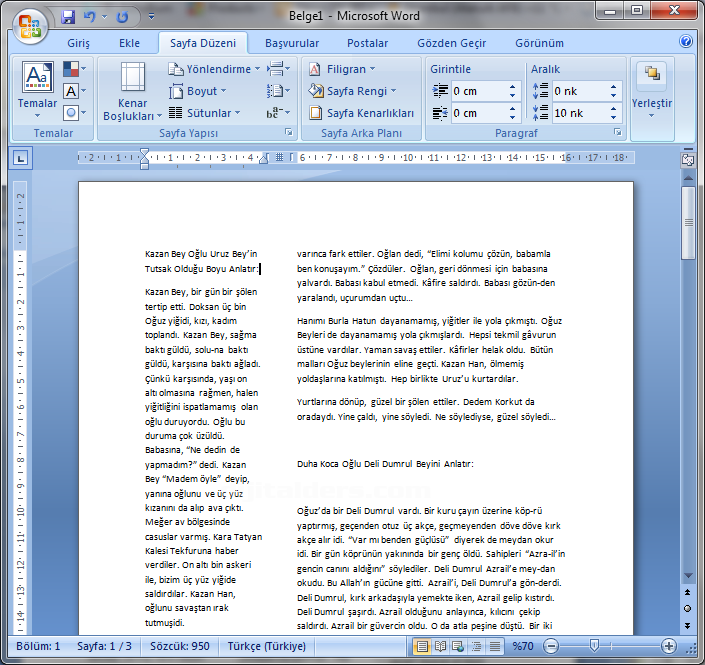The height and width of the screenshot is (665, 705).
Task: Click vertical scrollbar up arrow
Action: point(688,178)
